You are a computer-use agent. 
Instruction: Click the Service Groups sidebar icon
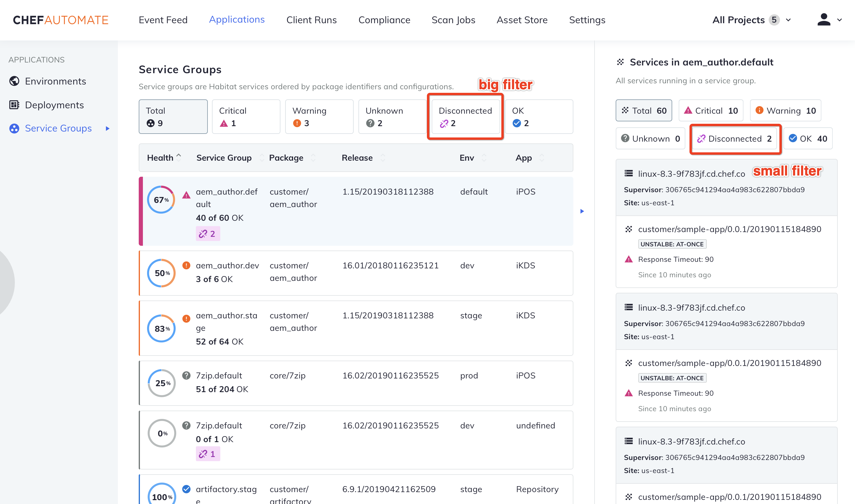(14, 128)
